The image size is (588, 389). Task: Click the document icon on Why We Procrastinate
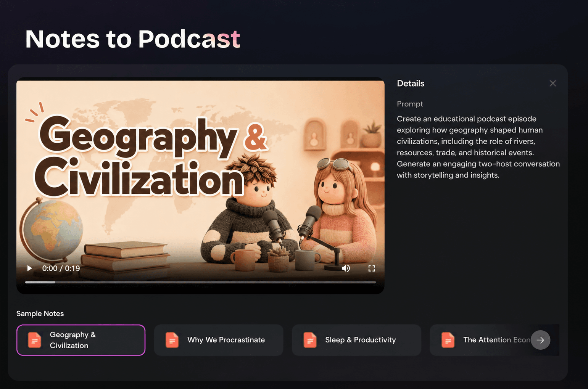coord(172,340)
